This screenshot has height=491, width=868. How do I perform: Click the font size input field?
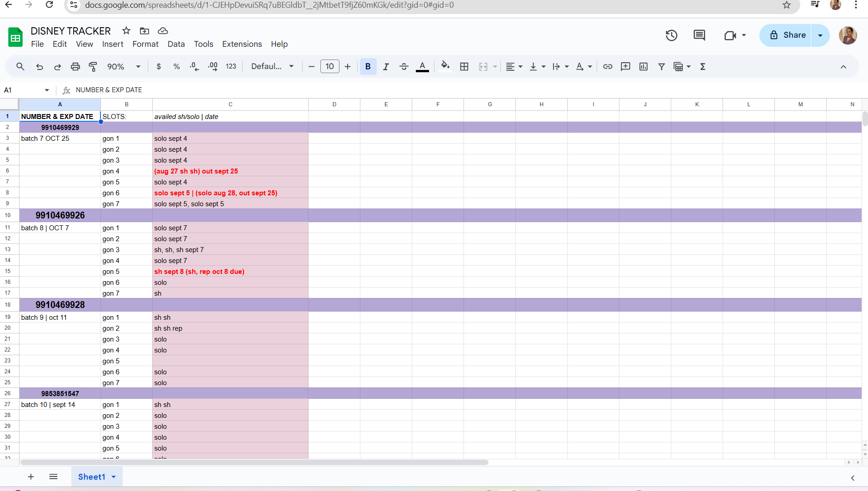[x=329, y=67]
